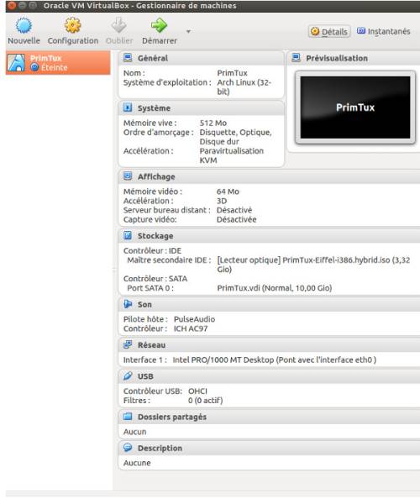Select the PrimTux virtual machine entry
Image resolution: width=420 pixels, height=504 pixels.
58,63
